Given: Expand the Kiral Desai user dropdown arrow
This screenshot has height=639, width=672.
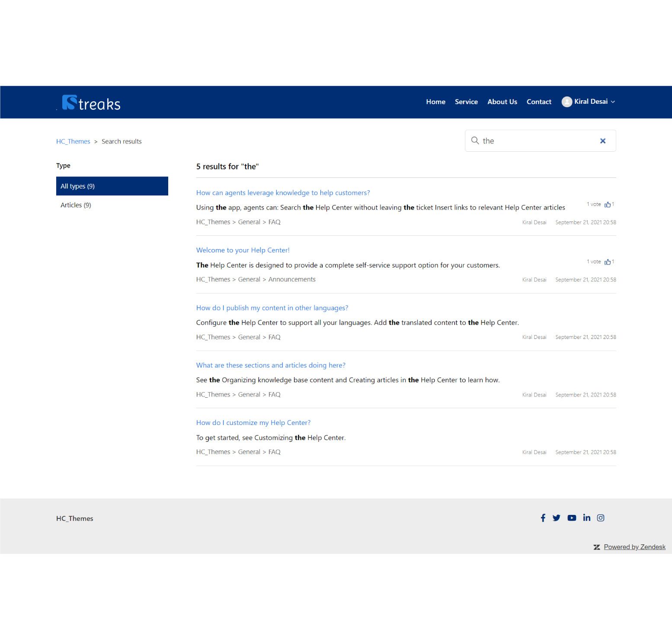Looking at the screenshot, I should (x=613, y=102).
